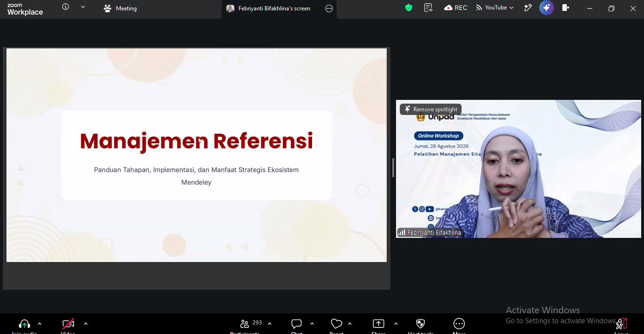
Task: Expand reactions options arrow
Action: point(350,324)
